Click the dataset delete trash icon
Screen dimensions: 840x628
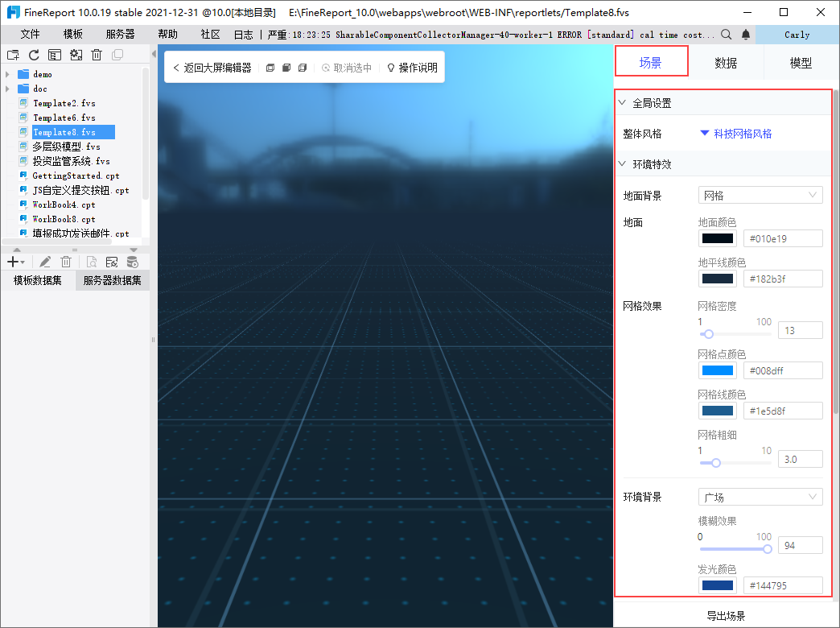coord(66,262)
